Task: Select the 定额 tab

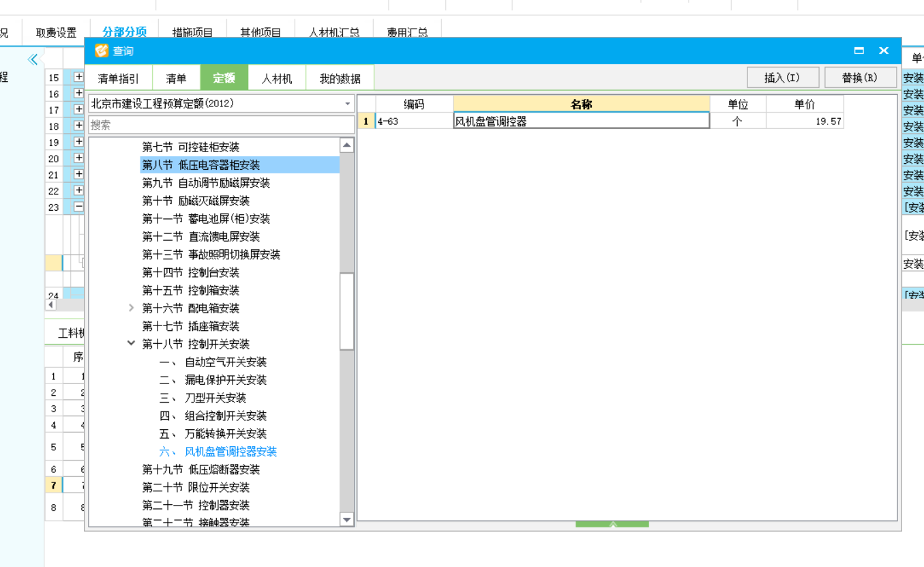Action: [x=224, y=78]
